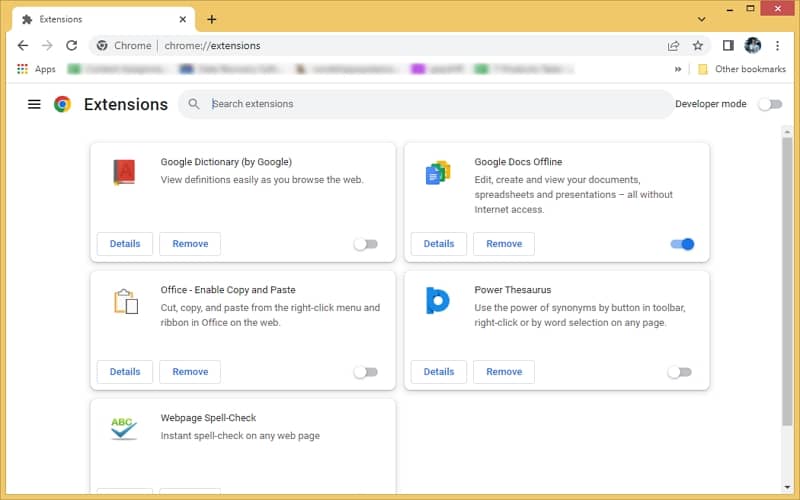Viewport: 800px width, 500px height.
Task: Click the Google Docs Offline title text
Action: [x=518, y=162]
